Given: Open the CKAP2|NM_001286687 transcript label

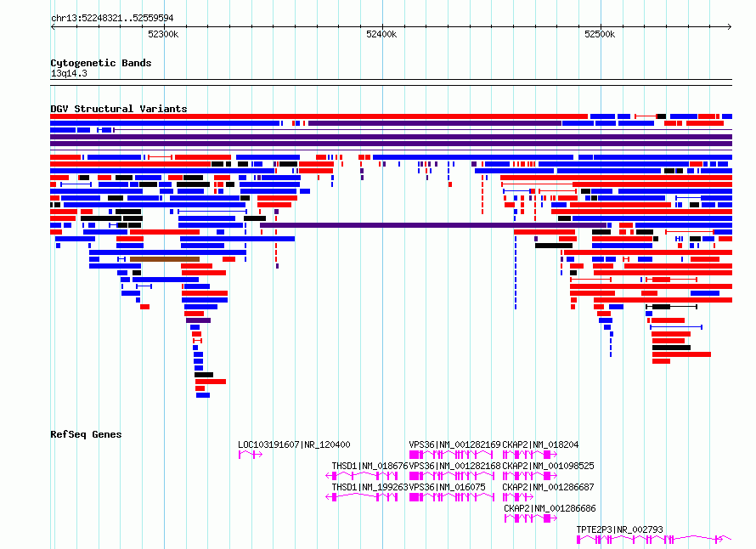Looking at the screenshot, I should pyautogui.click(x=548, y=487).
